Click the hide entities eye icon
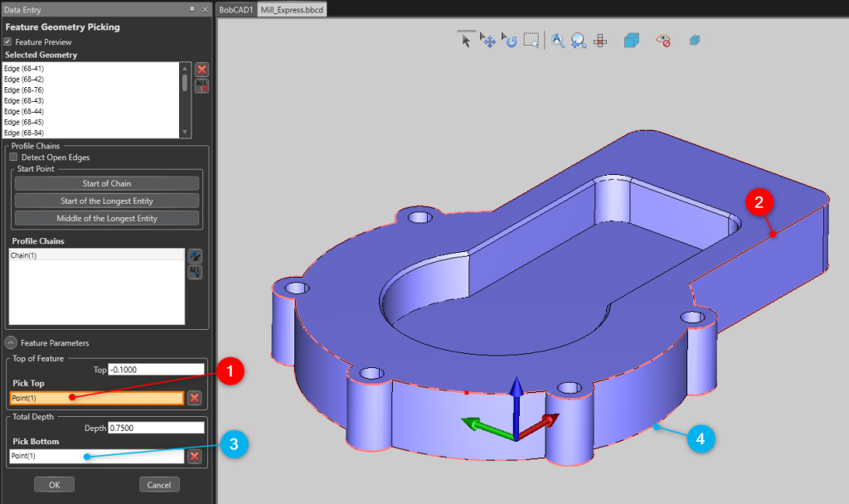849x504 pixels. pos(662,40)
